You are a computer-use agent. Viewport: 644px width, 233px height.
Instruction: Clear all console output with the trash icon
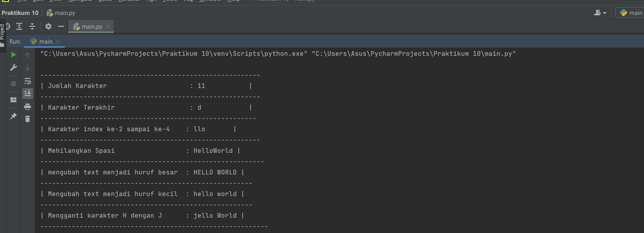(x=28, y=119)
